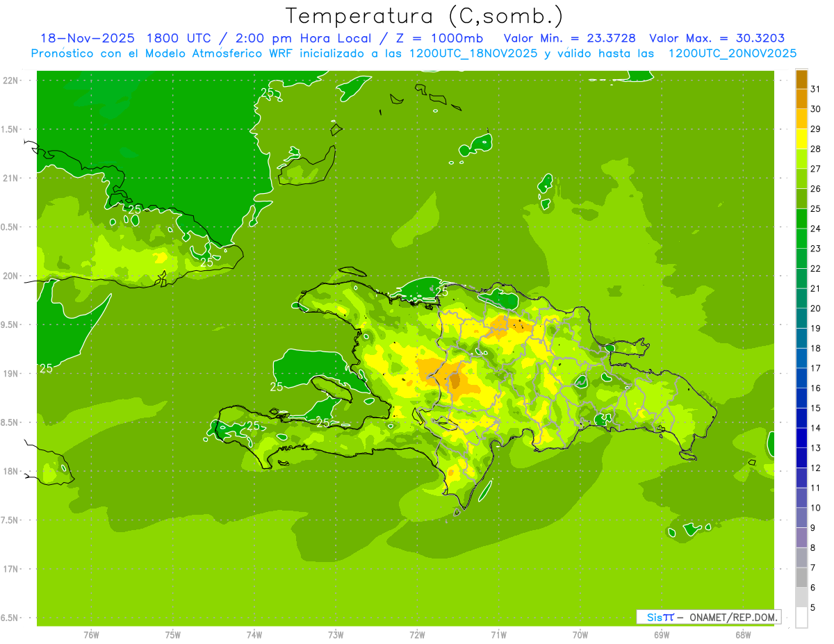Click the 'ONAMET/REP.DOM.' credit label
Viewport: 834px width, 644px height.
point(734,617)
